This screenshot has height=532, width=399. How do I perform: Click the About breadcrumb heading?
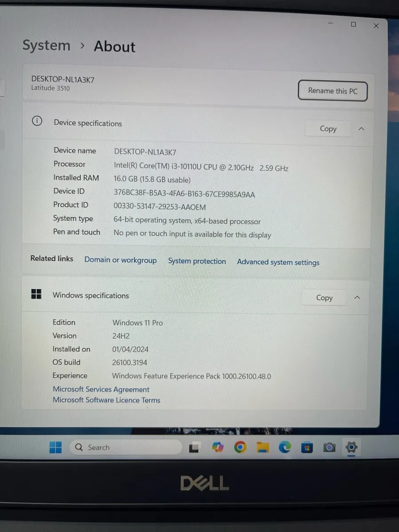[114, 47]
